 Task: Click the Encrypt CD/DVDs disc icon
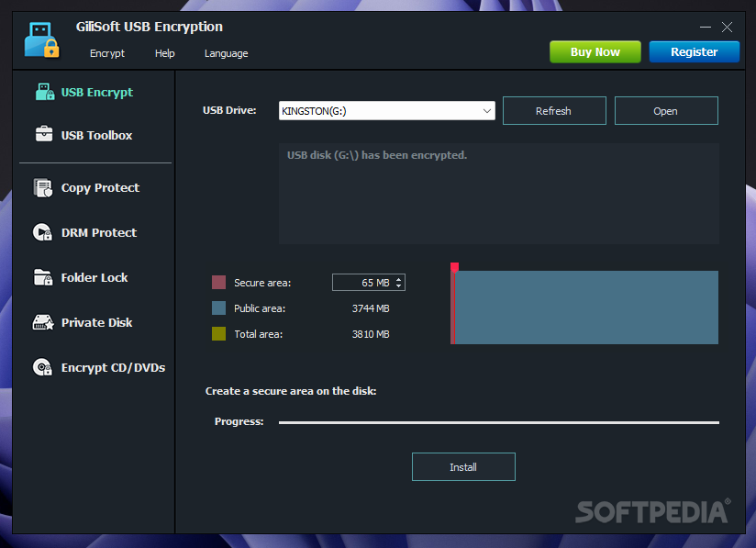click(x=42, y=367)
